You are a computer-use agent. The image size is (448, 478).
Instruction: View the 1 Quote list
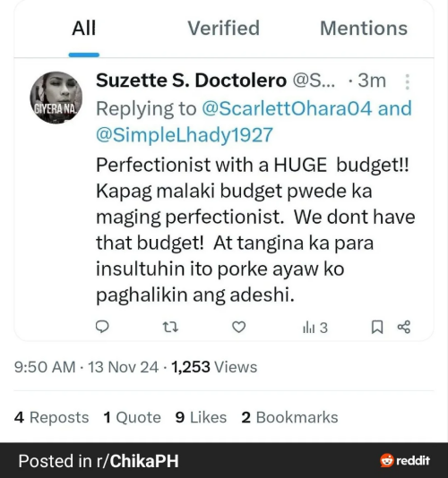click(132, 417)
